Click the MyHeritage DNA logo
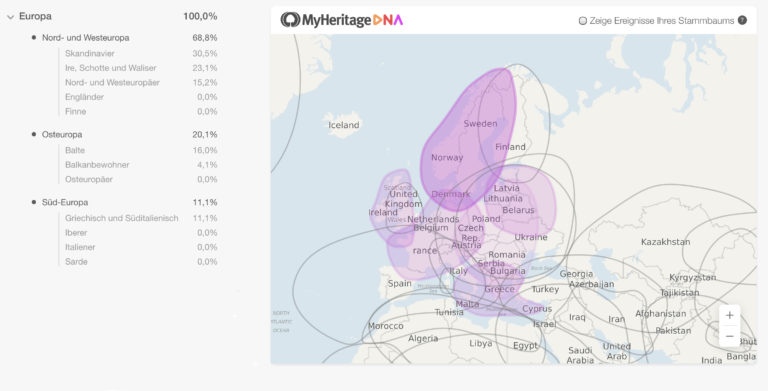Image resolution: width=768 pixels, height=391 pixels. [341, 20]
